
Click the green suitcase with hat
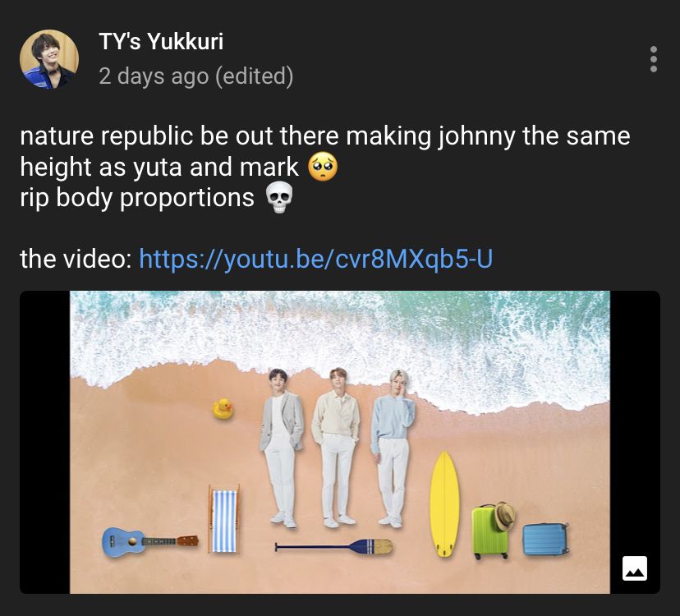tap(493, 531)
